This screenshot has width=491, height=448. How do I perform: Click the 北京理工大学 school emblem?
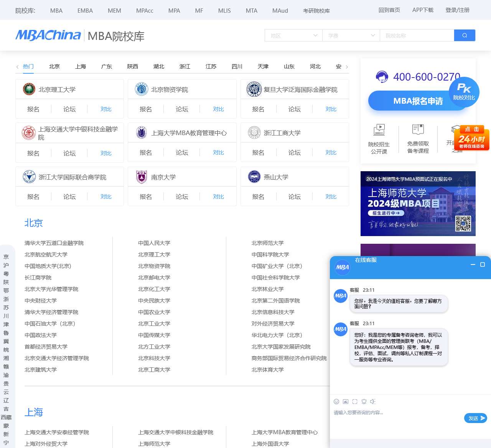pyautogui.click(x=29, y=89)
